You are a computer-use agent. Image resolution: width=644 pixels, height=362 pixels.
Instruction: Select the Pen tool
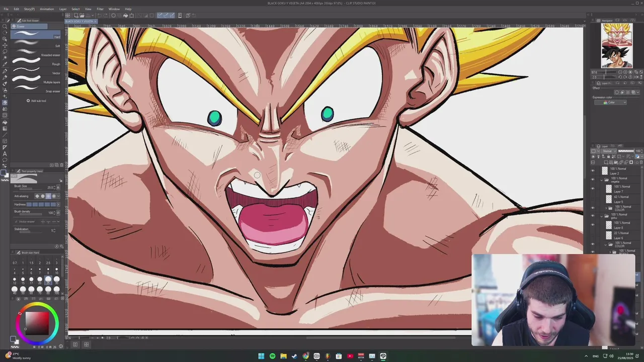pos(5,71)
